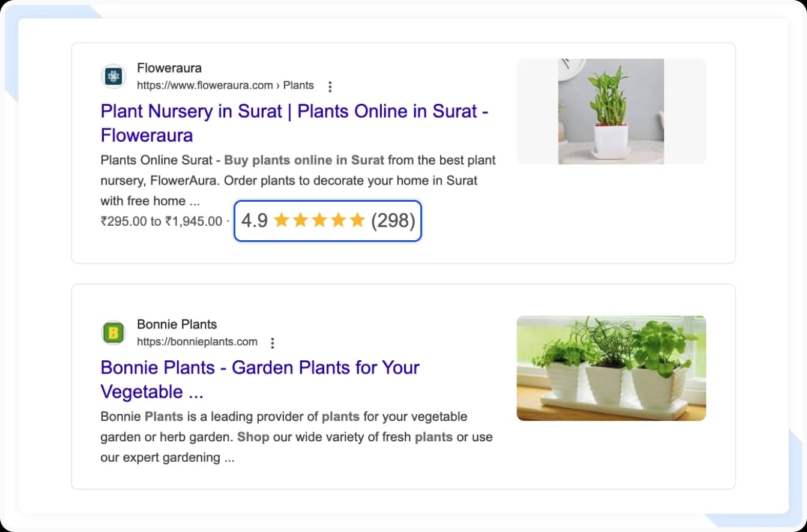Click the (298) review count
807x532 pixels.
[394, 220]
